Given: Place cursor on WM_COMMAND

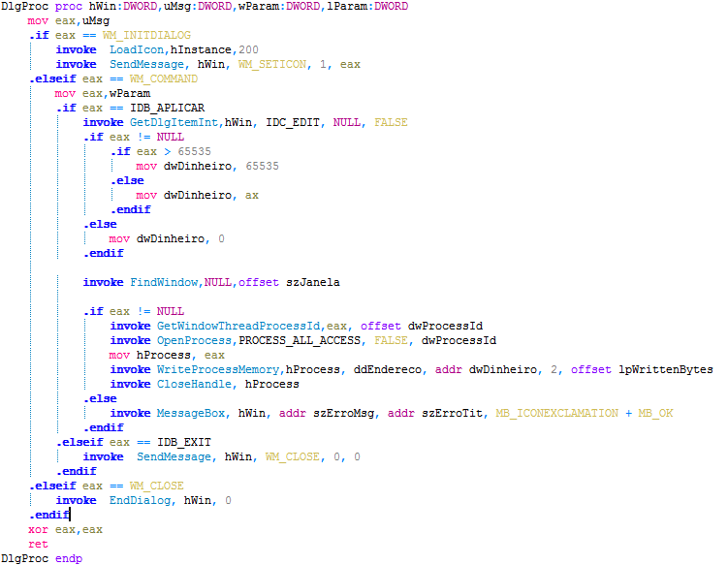Looking at the screenshot, I should (164, 78).
